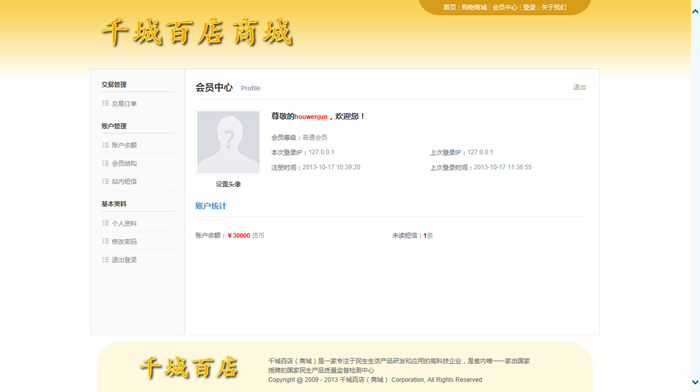
Task: Click the footer copyright line
Action: pyautogui.click(x=375, y=379)
